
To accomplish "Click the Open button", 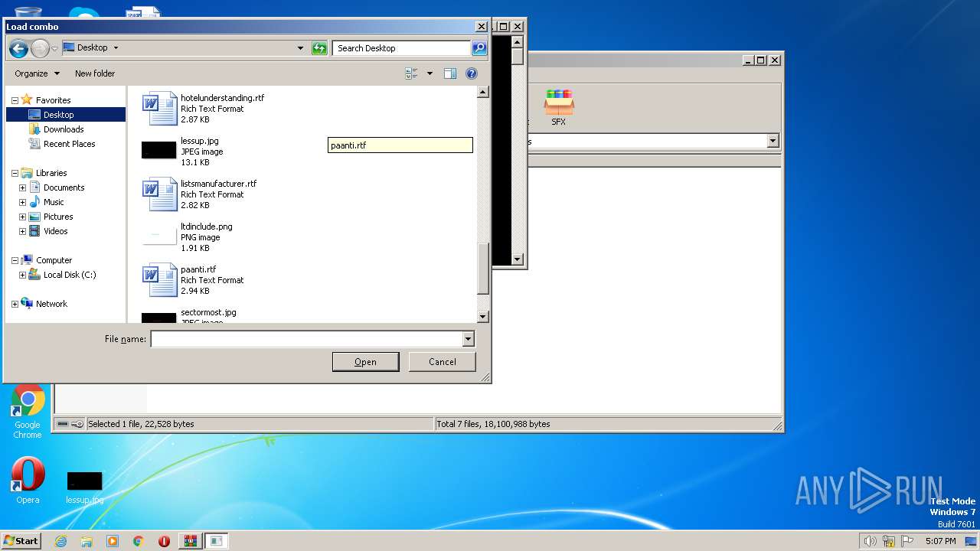I will 365,362.
